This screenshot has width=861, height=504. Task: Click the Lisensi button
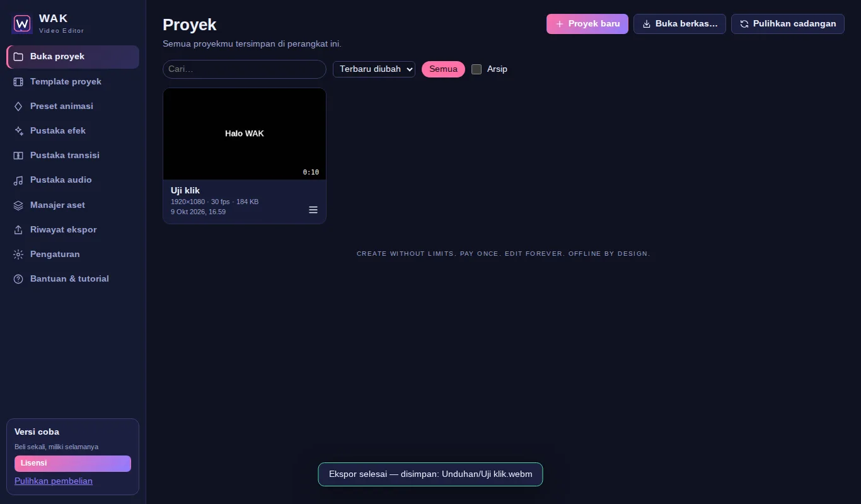[x=72, y=464]
